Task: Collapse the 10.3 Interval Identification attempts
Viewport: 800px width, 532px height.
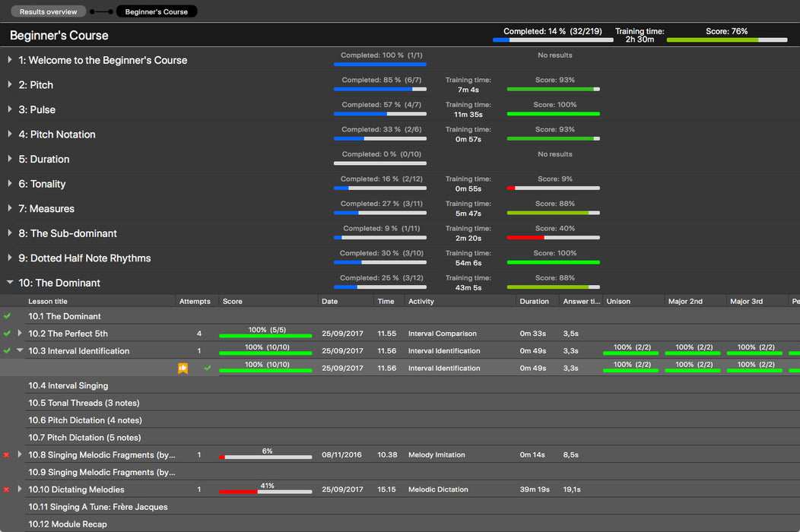Action: pos(20,351)
